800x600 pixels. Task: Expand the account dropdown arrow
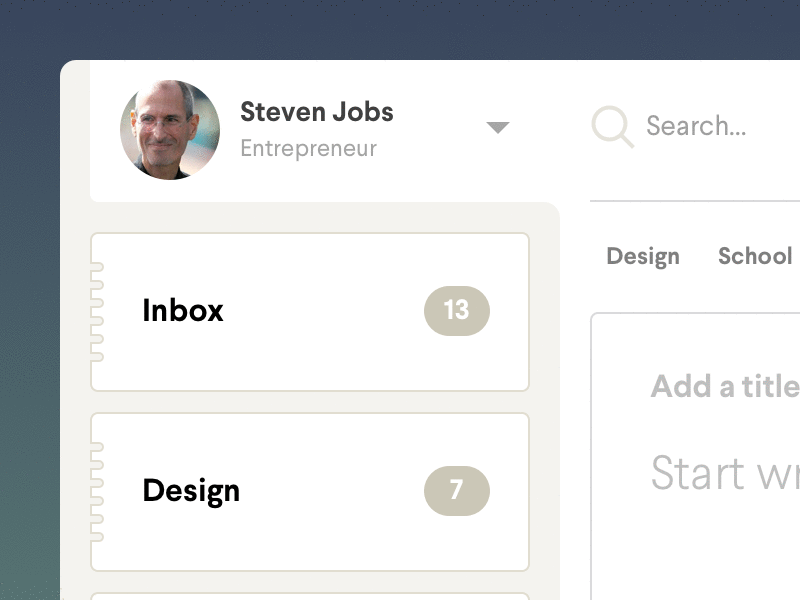497,127
